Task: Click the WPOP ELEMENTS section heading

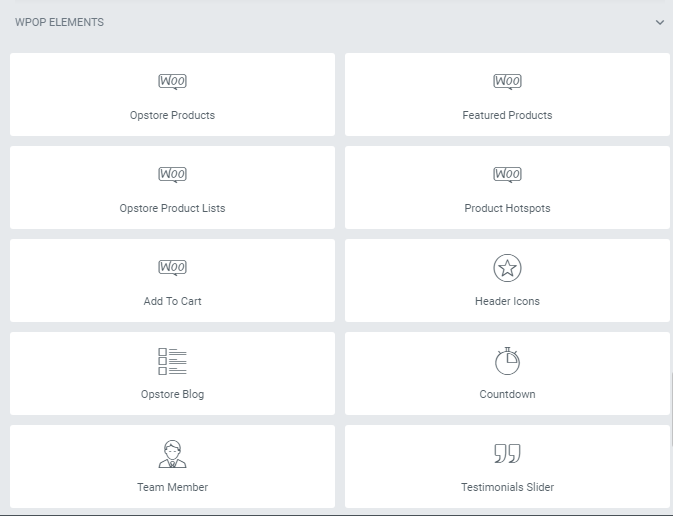Action: click(59, 22)
